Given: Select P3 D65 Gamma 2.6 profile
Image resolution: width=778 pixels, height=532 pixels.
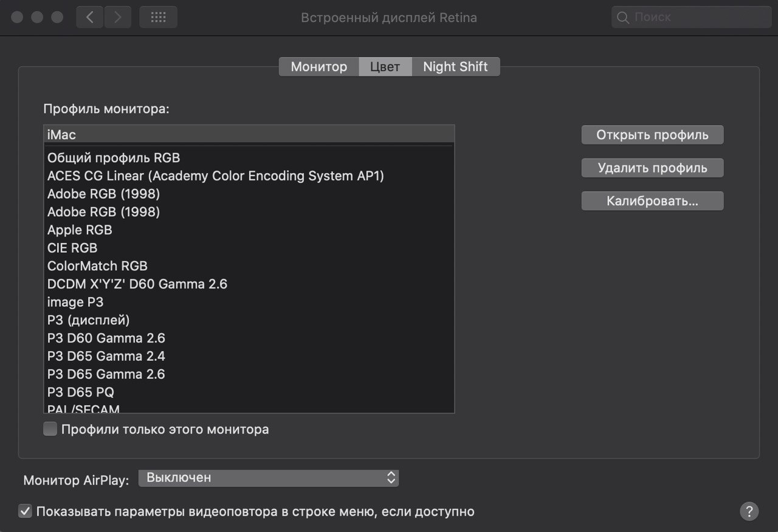Looking at the screenshot, I should tap(249, 374).
